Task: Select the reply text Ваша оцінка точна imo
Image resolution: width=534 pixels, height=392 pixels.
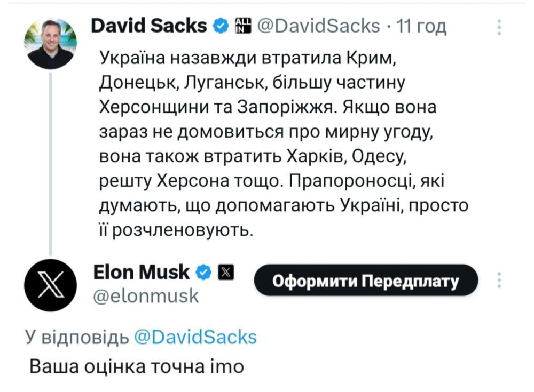Action: pyautogui.click(x=137, y=365)
